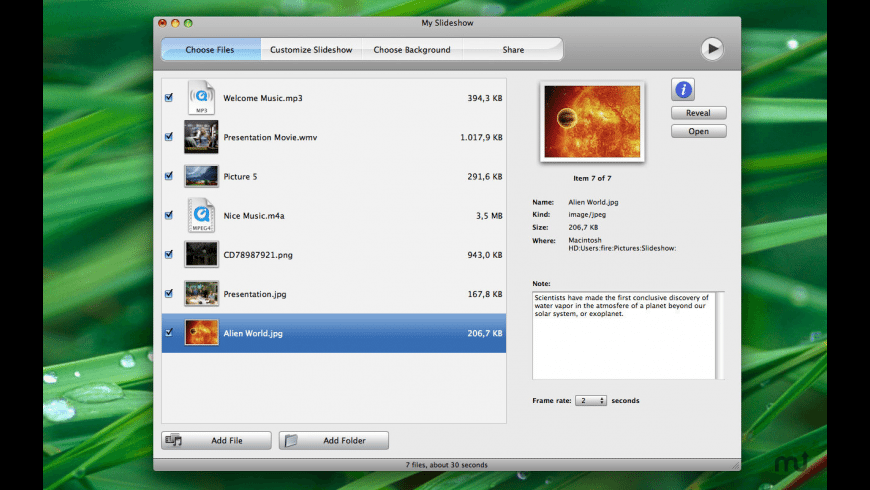Viewport: 870px width, 490px height.
Task: Click the Reveal button
Action: point(699,113)
